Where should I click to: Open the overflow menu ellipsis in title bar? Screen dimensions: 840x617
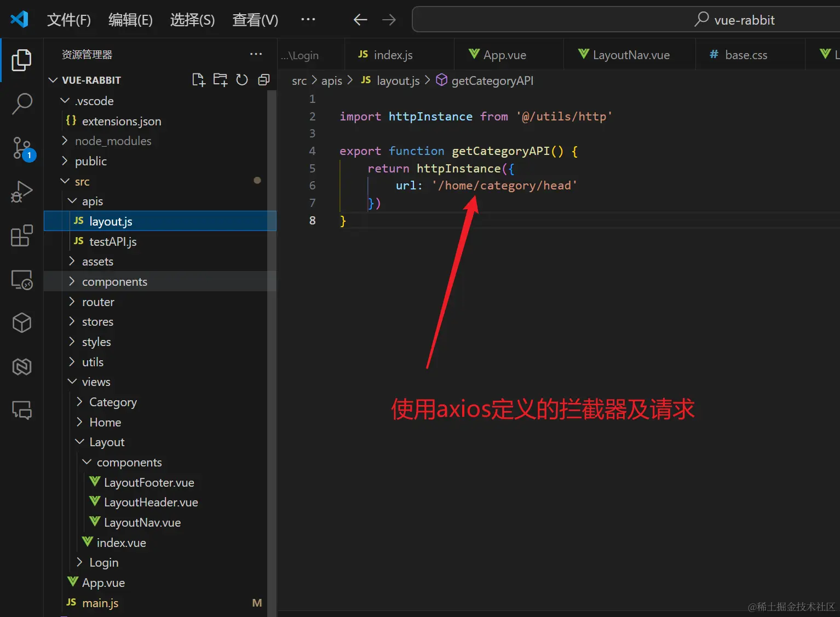pos(308,20)
